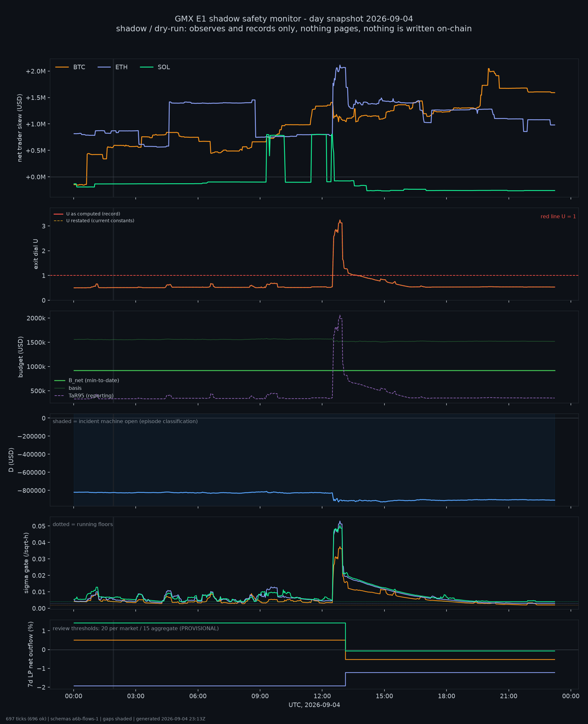This screenshot has width=588, height=724.
Task: Select the '0.03' sigma gate tick
Action: point(39,559)
